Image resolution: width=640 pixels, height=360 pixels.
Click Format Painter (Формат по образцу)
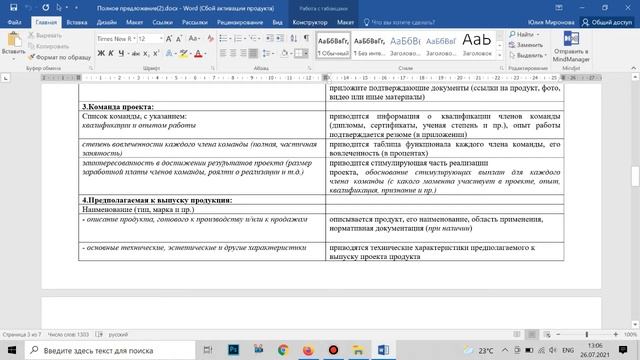click(x=60, y=57)
